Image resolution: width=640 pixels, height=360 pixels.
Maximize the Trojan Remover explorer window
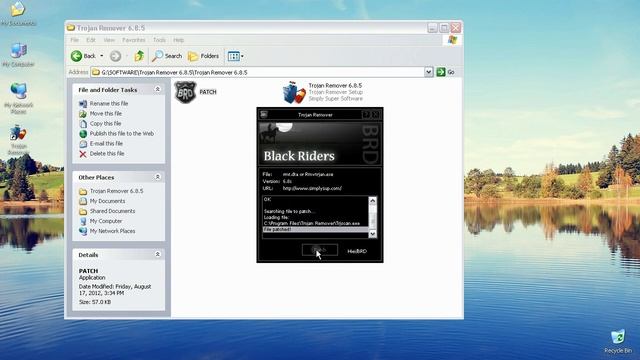pos(444,28)
